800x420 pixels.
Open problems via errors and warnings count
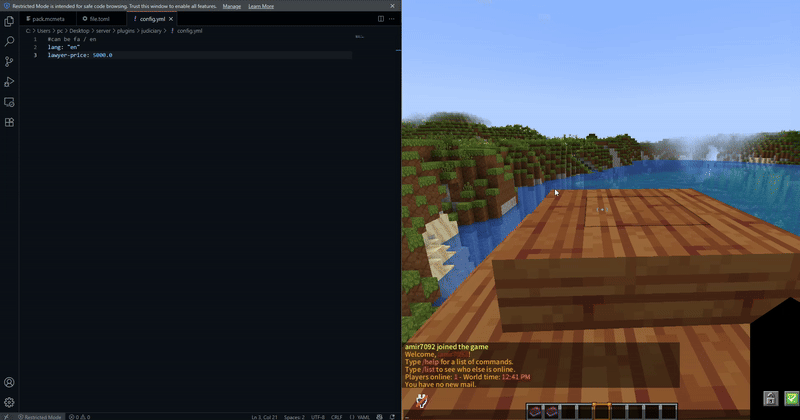[x=80, y=416]
